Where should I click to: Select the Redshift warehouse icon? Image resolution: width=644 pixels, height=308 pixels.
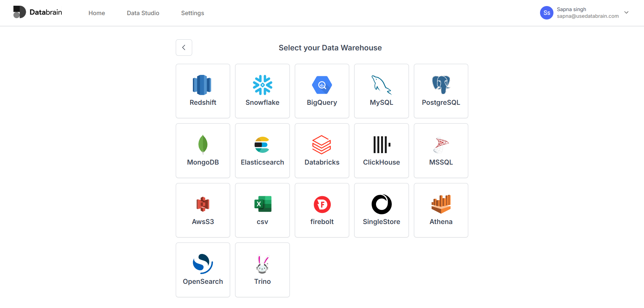pos(203,85)
